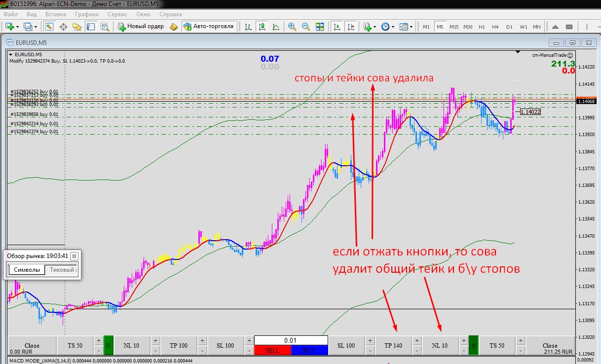The image size is (601, 364).
Task: Zoom out the chart with magnifier minus
Action: tap(306, 26)
